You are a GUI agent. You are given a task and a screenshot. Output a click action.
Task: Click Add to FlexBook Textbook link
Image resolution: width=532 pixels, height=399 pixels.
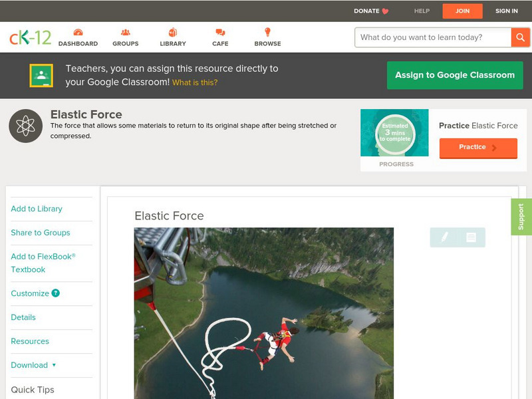(43, 263)
